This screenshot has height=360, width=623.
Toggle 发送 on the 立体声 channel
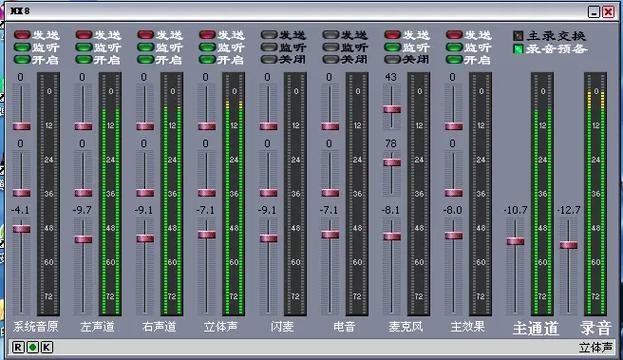tap(207, 35)
